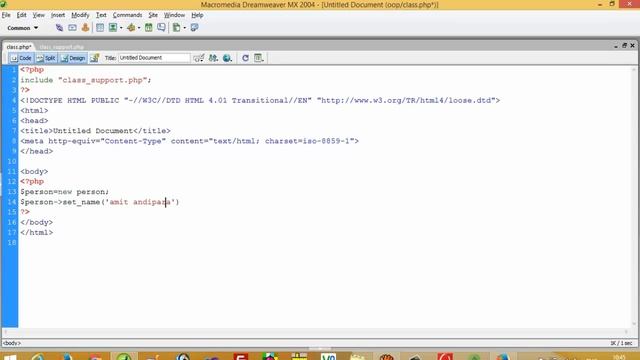Switch to Split view
The height and width of the screenshot is (360, 640).
coord(46,58)
